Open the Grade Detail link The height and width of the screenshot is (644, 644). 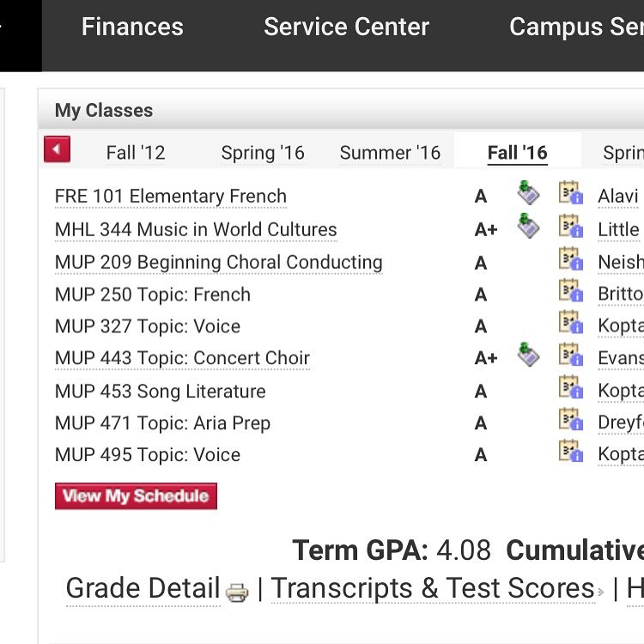click(143, 589)
